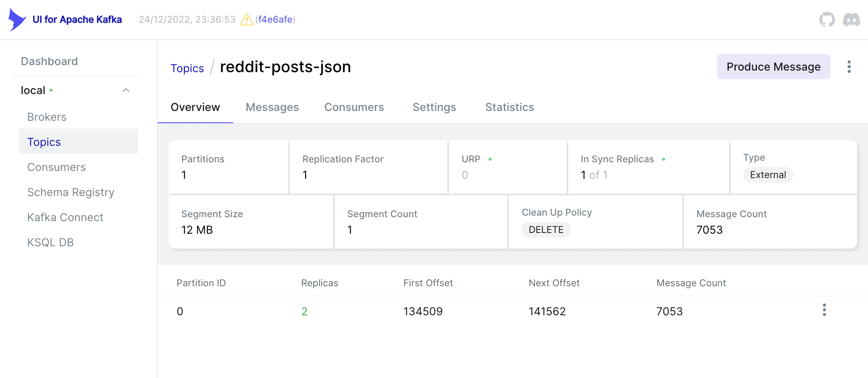Click the Partitions label
Image resolution: width=868 pixels, height=378 pixels.
point(203,159)
